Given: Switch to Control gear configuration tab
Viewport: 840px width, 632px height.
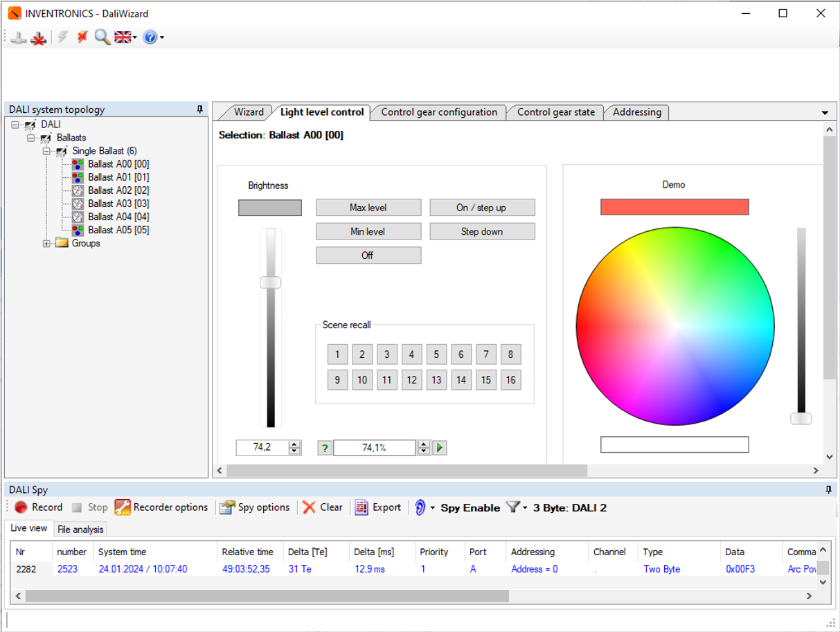Looking at the screenshot, I should [439, 112].
